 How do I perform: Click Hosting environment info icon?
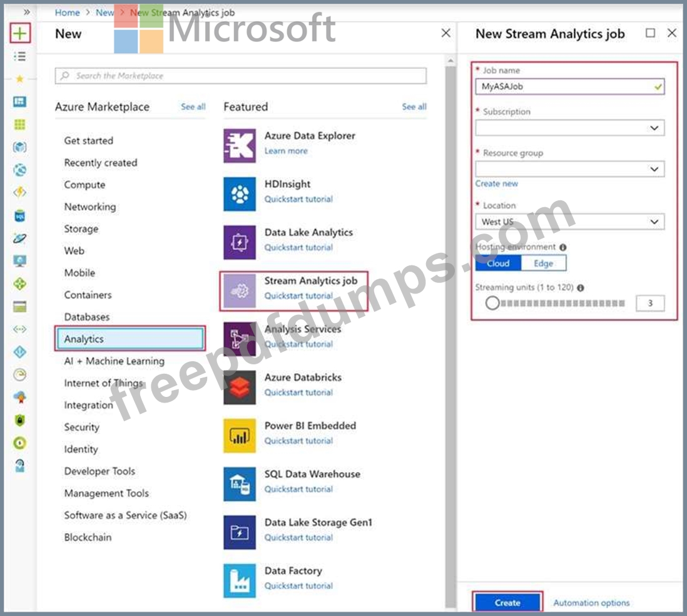click(x=563, y=248)
